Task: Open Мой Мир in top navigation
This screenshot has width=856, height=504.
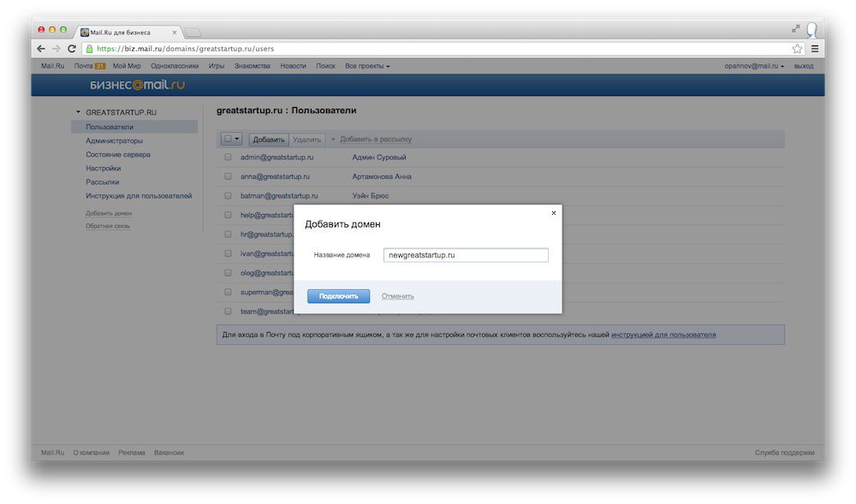Action: pos(127,66)
